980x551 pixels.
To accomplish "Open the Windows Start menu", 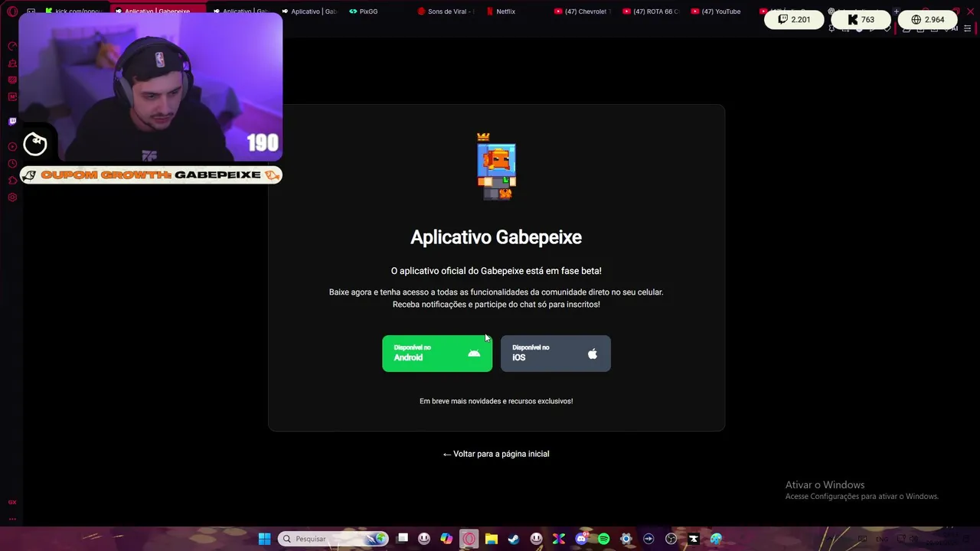I will tap(264, 539).
